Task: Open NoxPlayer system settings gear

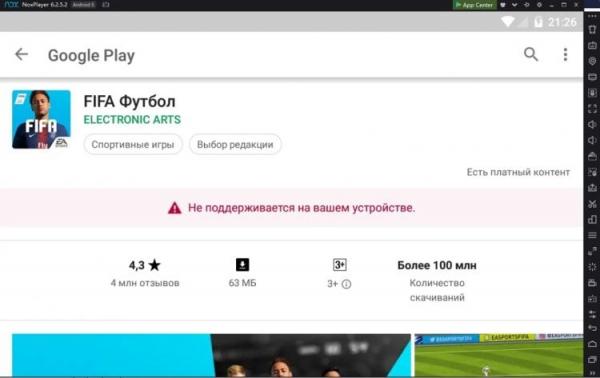Action: coord(539,5)
